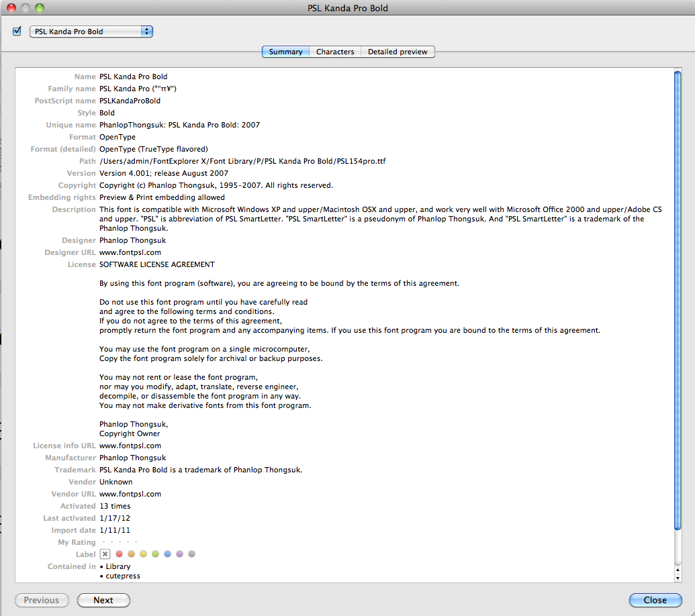Apply the red label color
Image resolution: width=695 pixels, height=616 pixels.
click(120, 554)
